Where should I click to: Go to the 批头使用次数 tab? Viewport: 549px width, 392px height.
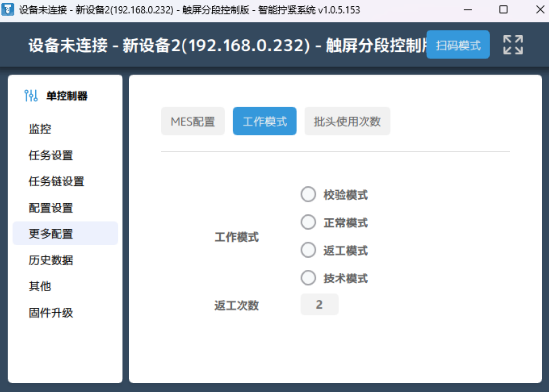click(x=347, y=121)
